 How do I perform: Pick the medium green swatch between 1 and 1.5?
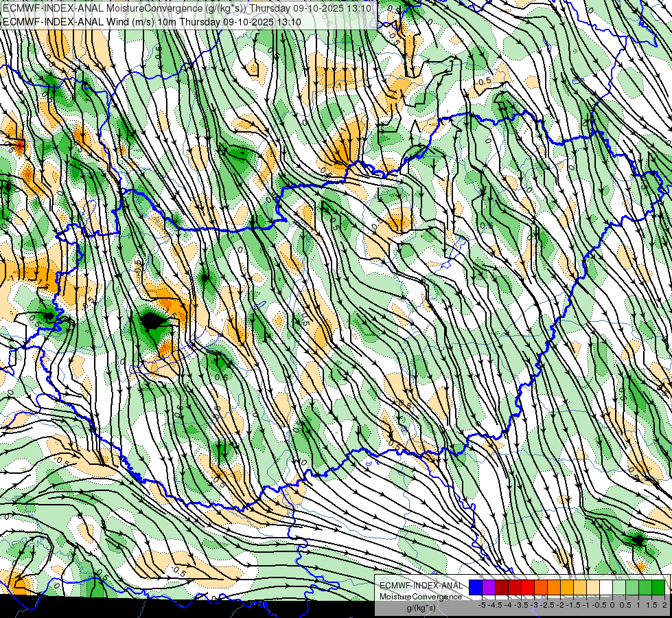(645, 588)
